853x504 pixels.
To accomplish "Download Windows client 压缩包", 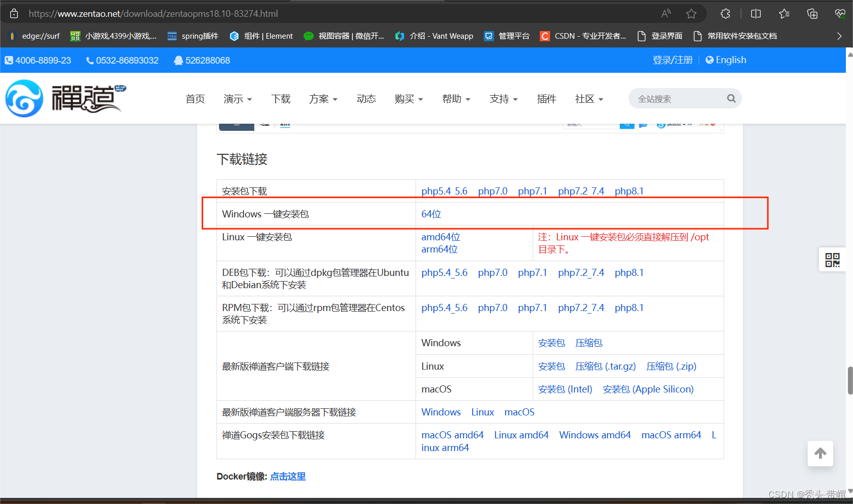I will (589, 343).
